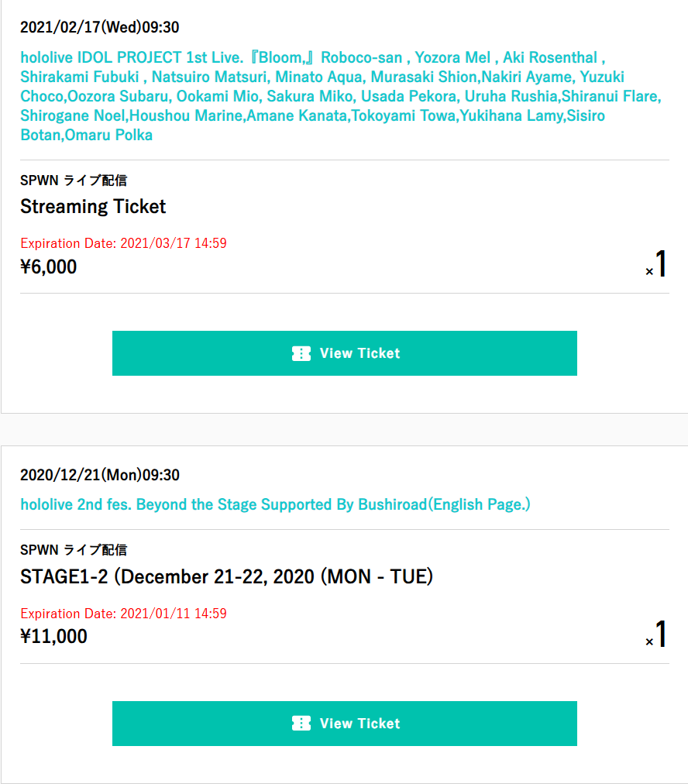Image resolution: width=688 pixels, height=784 pixels.
Task: Click the ×1 quantity for STAGE1-2 ticket
Action: point(657,635)
